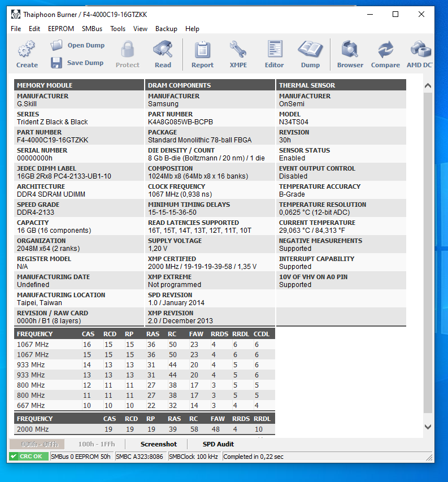Click the XMP Extreme Not programmed value
448x482 pixels.
175,285
